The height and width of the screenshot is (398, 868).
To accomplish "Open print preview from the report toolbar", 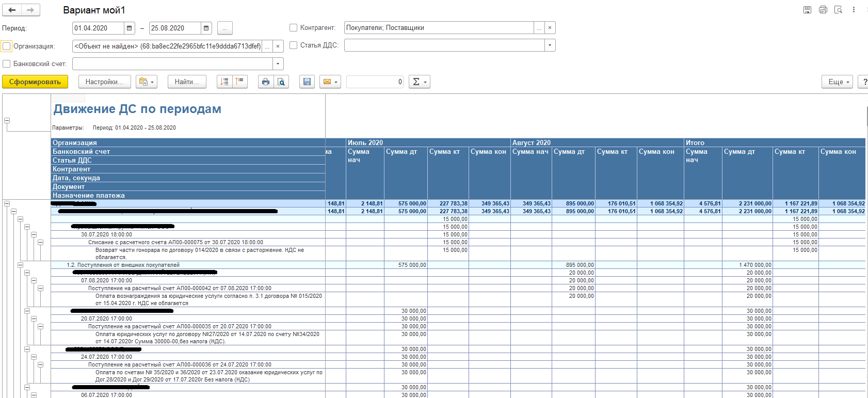I will (x=281, y=82).
